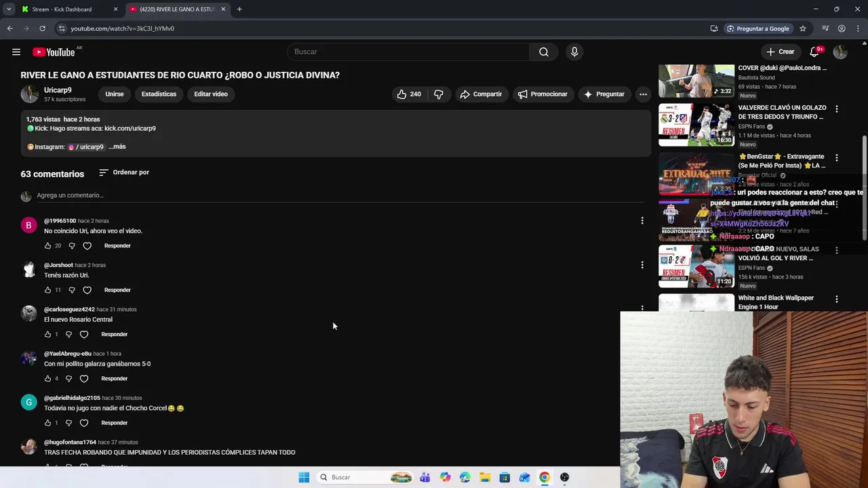This screenshot has height=488, width=868.
Task: Start voice search with the microphone
Action: pos(574,52)
